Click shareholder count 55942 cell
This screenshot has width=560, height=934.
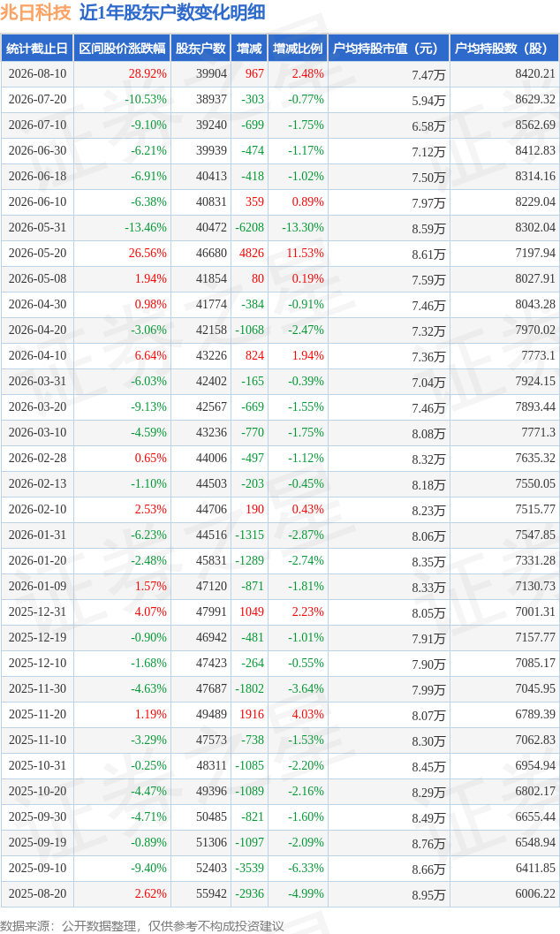[x=212, y=893]
